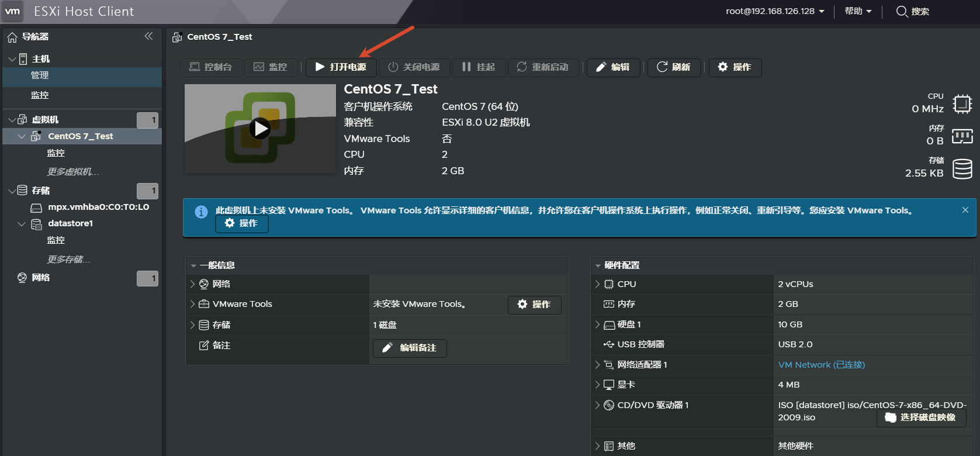Open 更多存储... in navigator
Image resolution: width=980 pixels, height=456 pixels.
68,260
